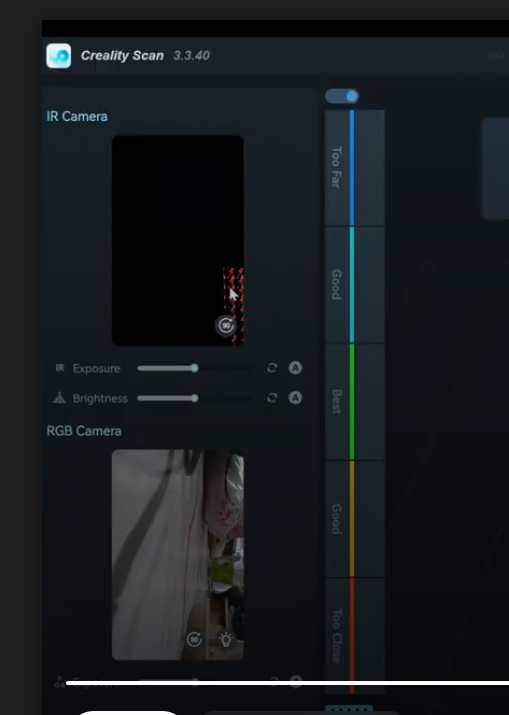509x715 pixels.
Task: Click the white video progress bar
Action: tap(287, 683)
